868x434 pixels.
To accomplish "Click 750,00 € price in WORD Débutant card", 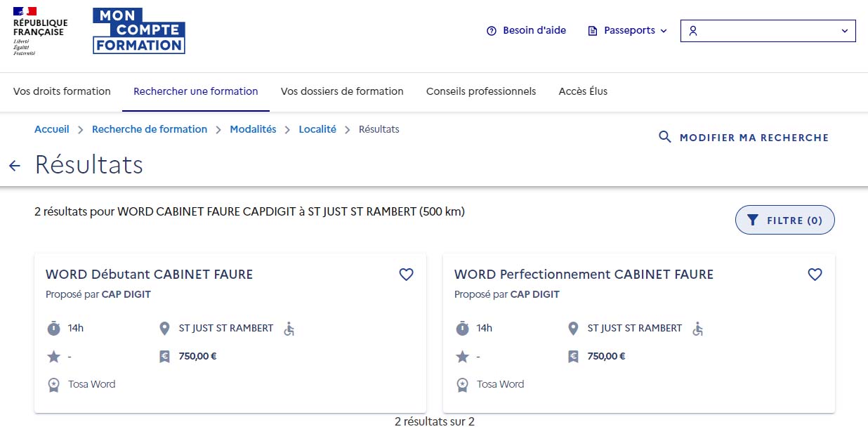I will [197, 356].
